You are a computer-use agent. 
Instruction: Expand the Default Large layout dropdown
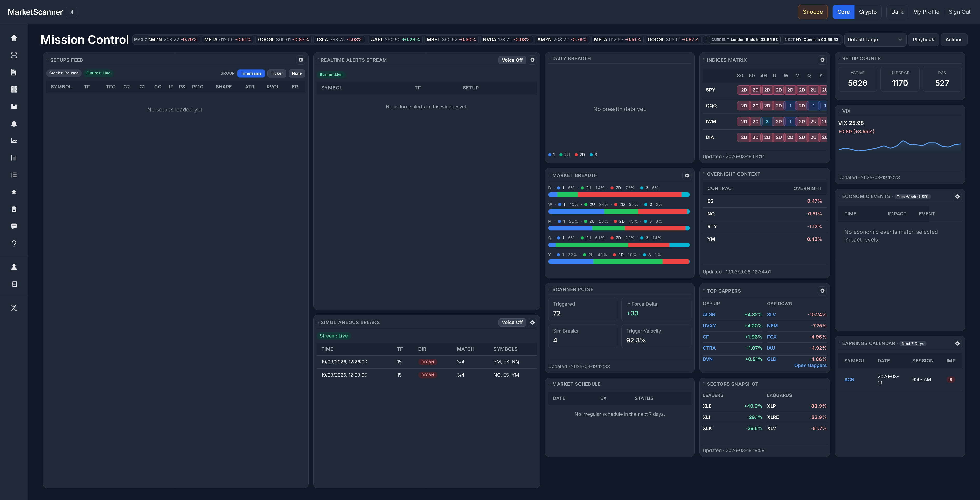pyautogui.click(x=874, y=40)
